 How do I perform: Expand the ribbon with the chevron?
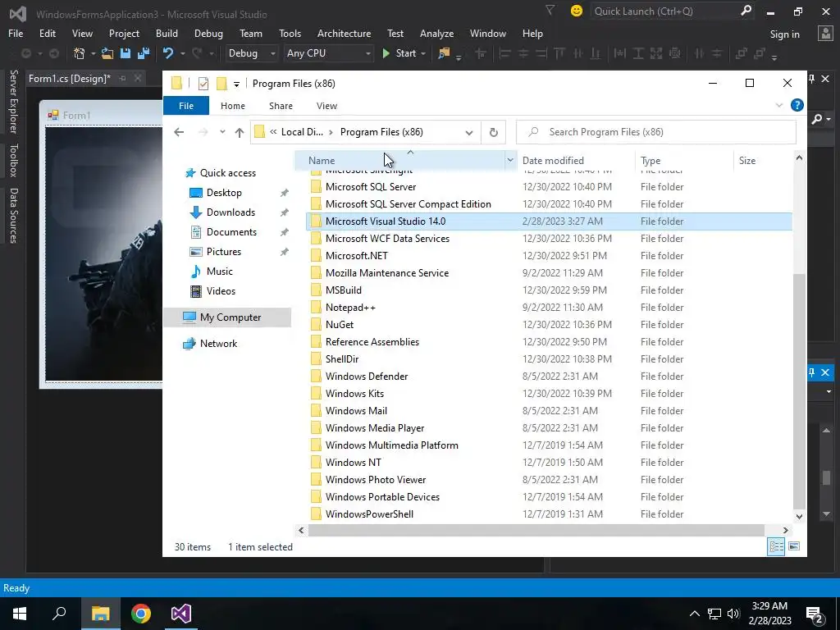point(779,106)
